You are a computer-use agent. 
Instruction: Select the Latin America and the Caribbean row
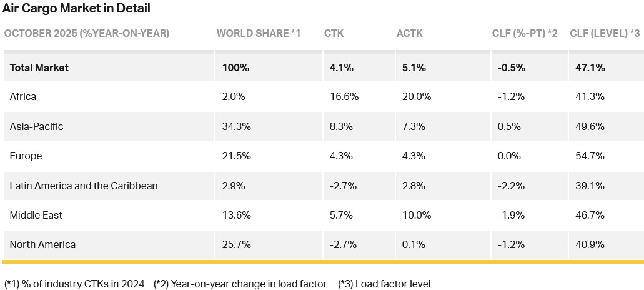point(84,186)
